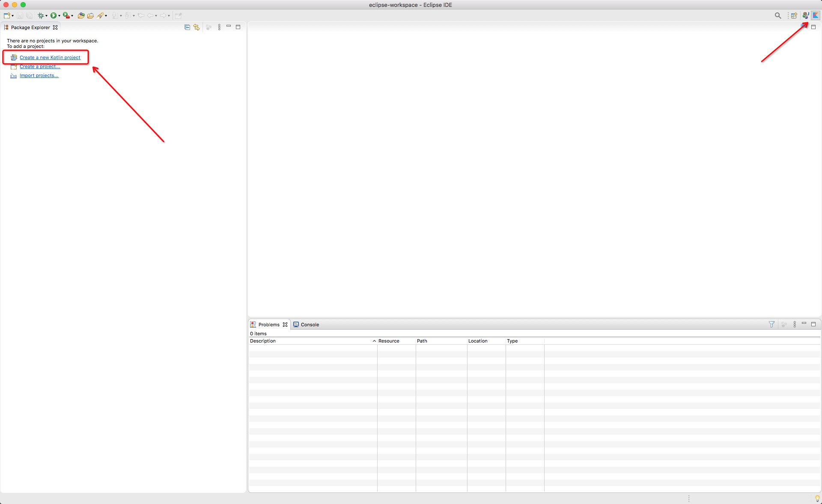
Task: Maximize the Problems panel
Action: (x=813, y=324)
